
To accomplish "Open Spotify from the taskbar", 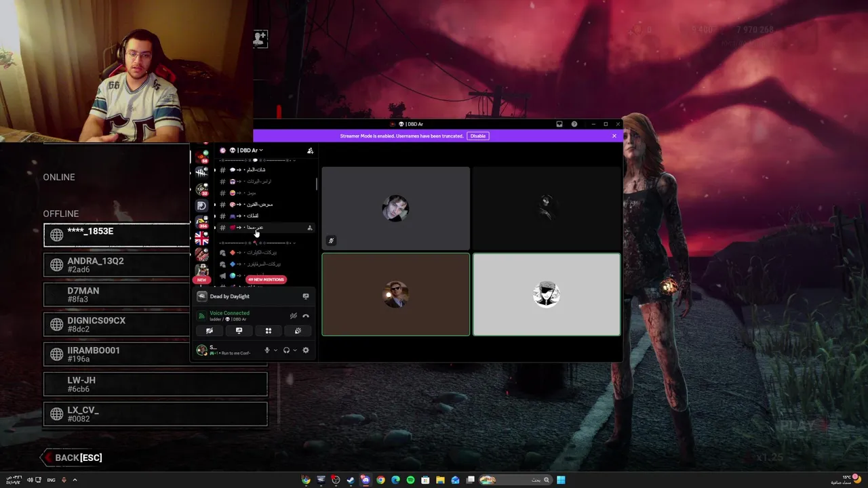I will pyautogui.click(x=410, y=480).
